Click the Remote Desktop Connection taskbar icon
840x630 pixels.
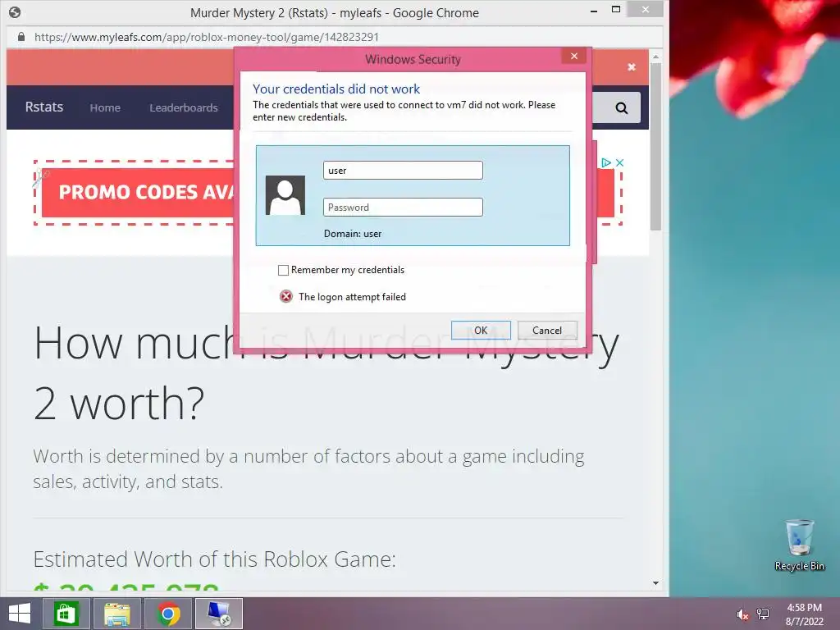219,614
